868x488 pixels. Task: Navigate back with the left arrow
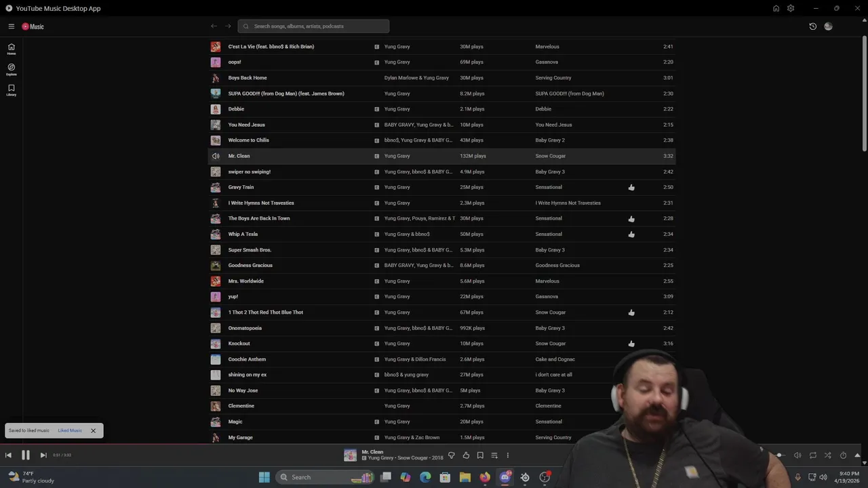[214, 26]
